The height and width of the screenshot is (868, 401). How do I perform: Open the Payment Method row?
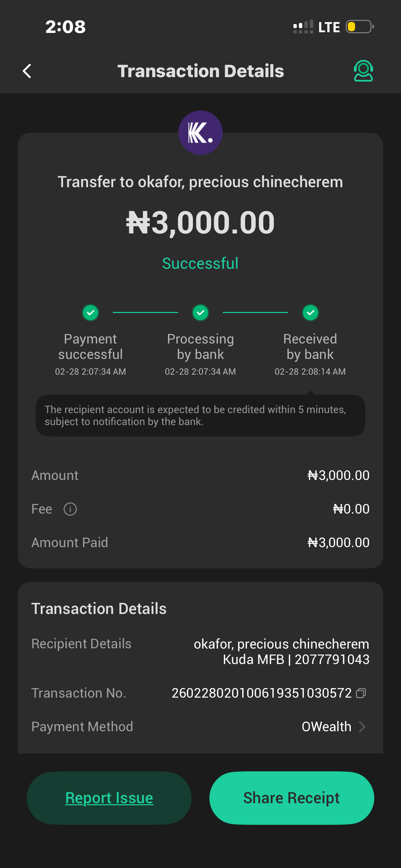pos(200,727)
